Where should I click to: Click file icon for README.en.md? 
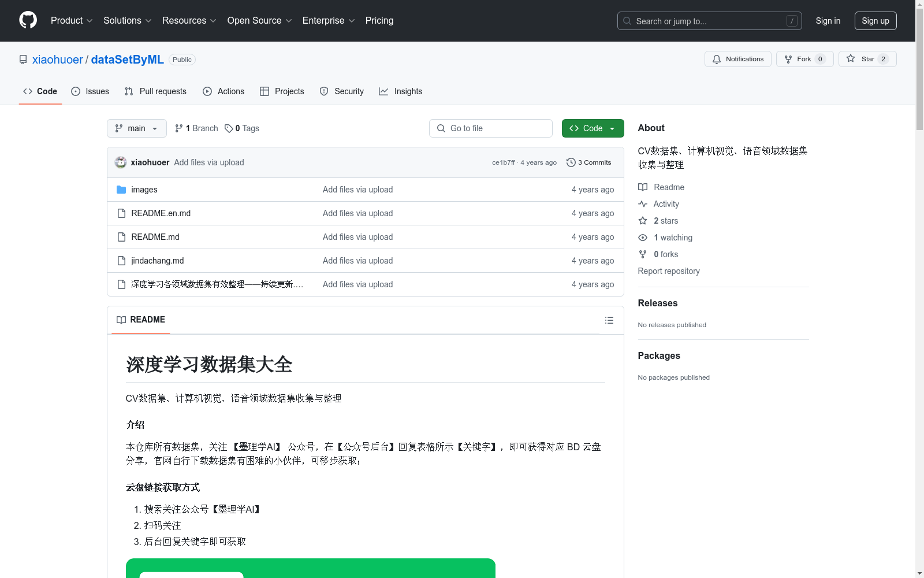point(121,213)
